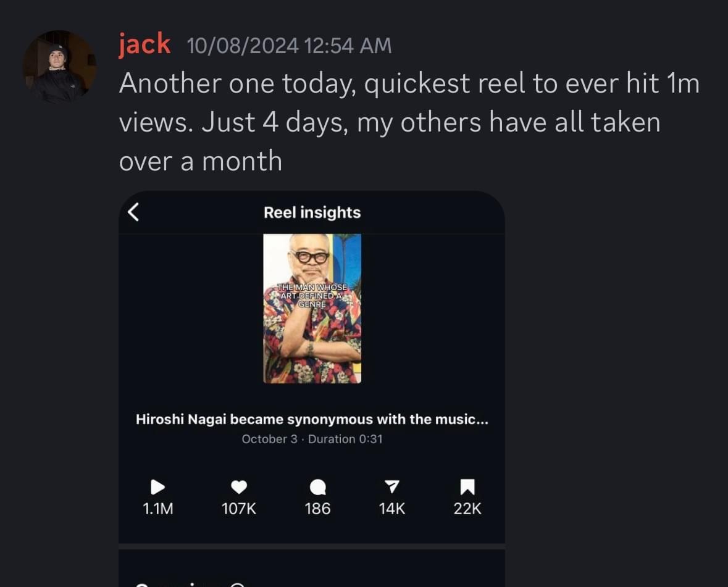Click the 14K shares count
The image size is (728, 587).
coord(392,509)
